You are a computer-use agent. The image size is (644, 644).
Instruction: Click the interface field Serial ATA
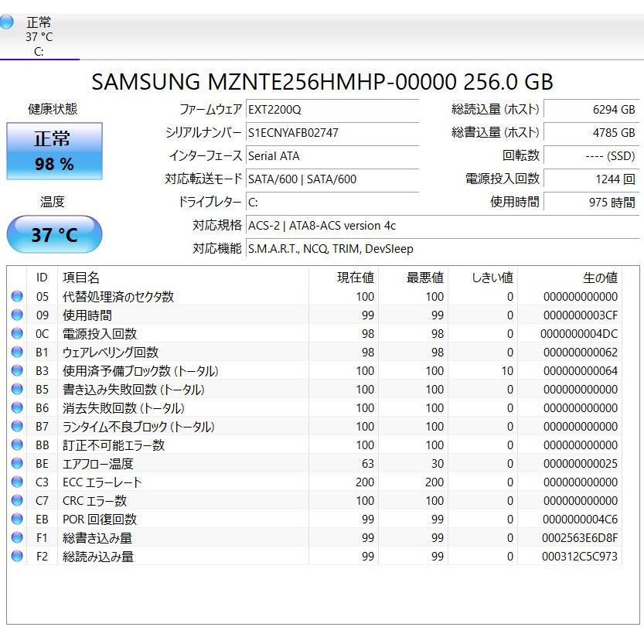coord(332,156)
